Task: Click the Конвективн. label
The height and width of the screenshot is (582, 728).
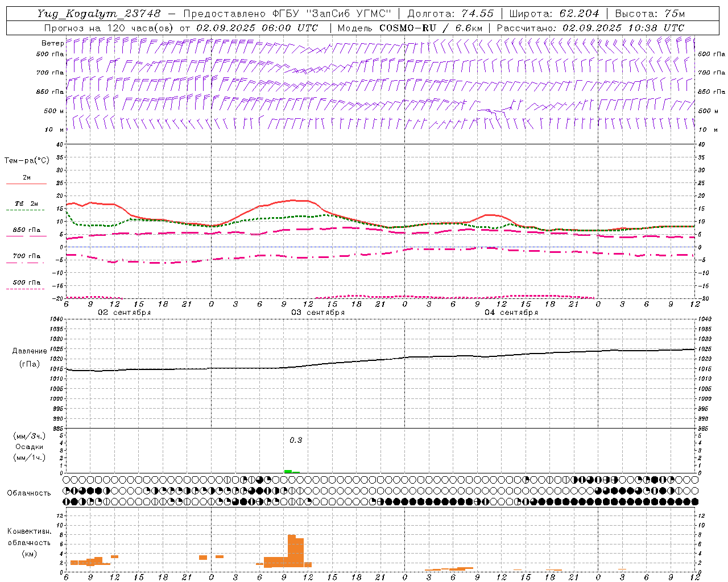Action: [29, 531]
